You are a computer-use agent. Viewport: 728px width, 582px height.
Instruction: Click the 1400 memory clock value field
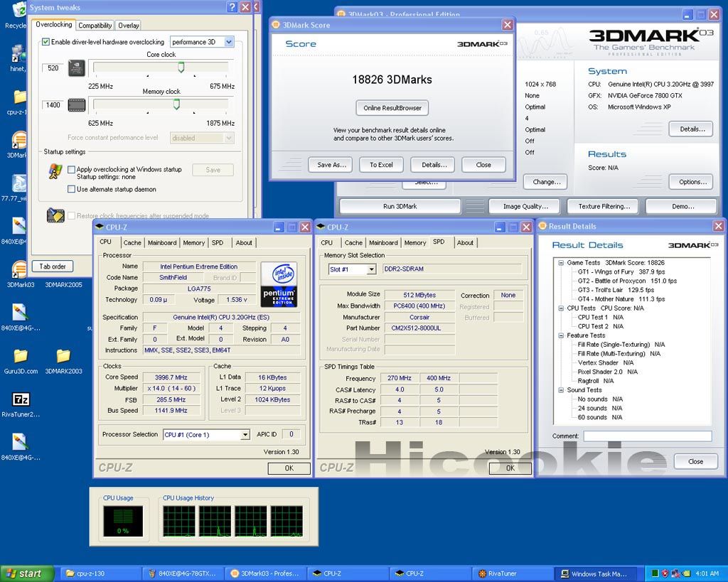53,105
